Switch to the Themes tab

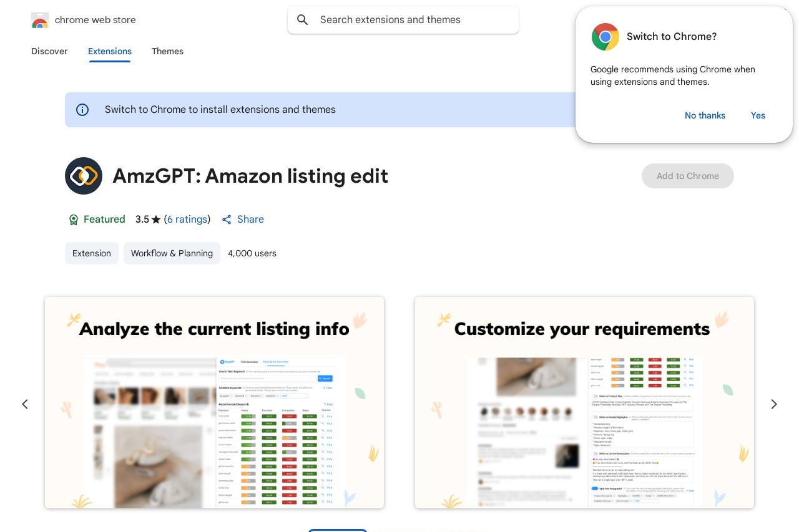pyautogui.click(x=167, y=51)
